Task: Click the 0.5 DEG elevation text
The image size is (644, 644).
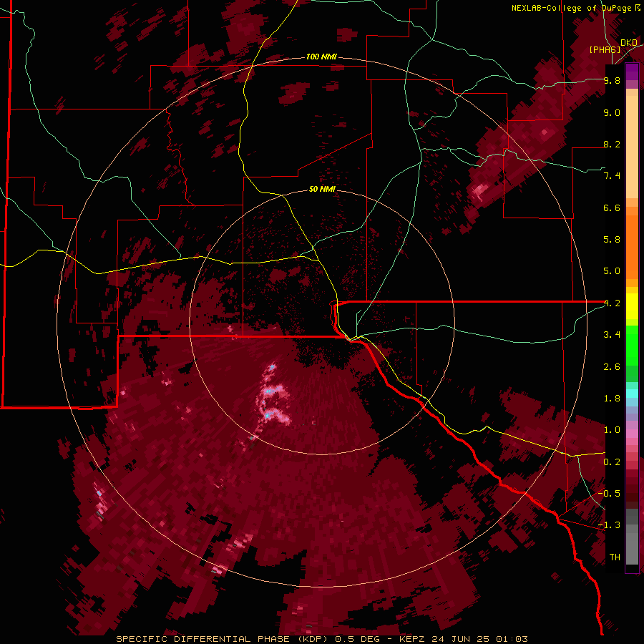Action: (x=356, y=639)
